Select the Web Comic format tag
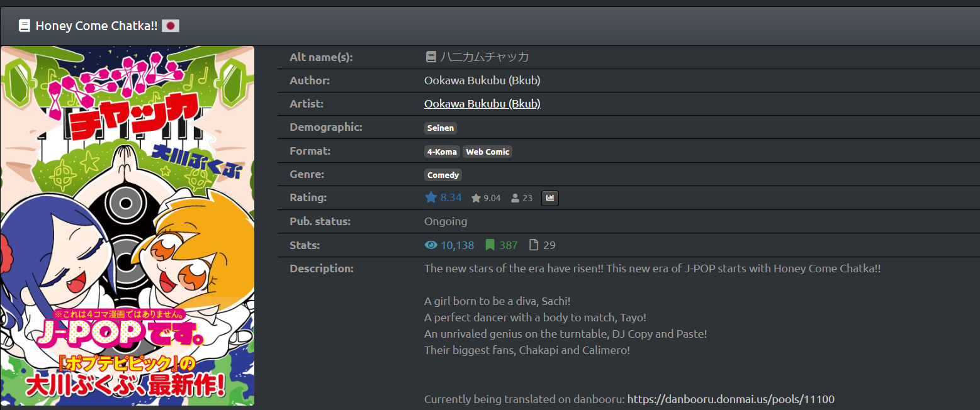This screenshot has width=980, height=410. coord(487,152)
